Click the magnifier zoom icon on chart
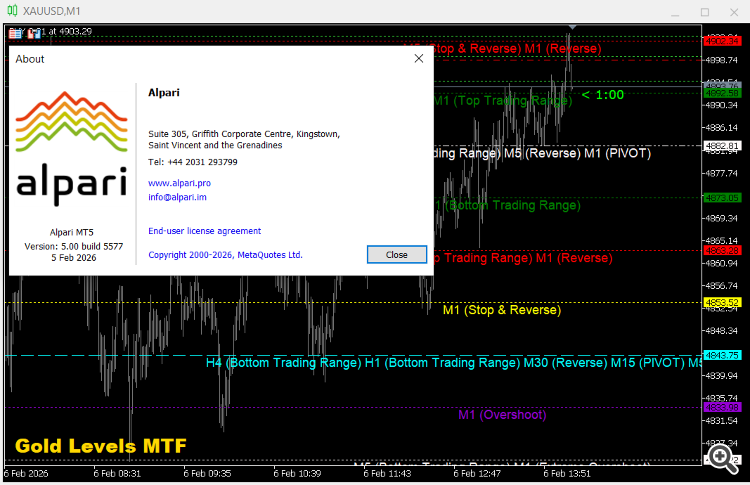Viewport: 750px width, 485px height. point(723,458)
